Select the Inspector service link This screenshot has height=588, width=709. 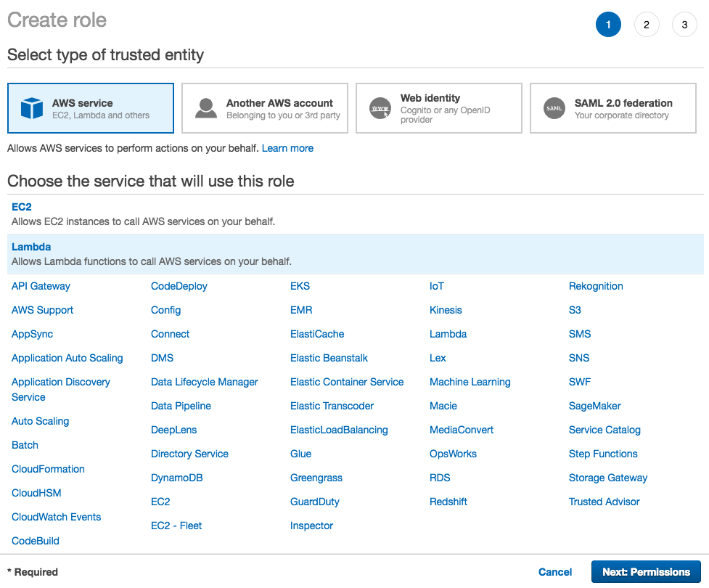[x=311, y=526]
